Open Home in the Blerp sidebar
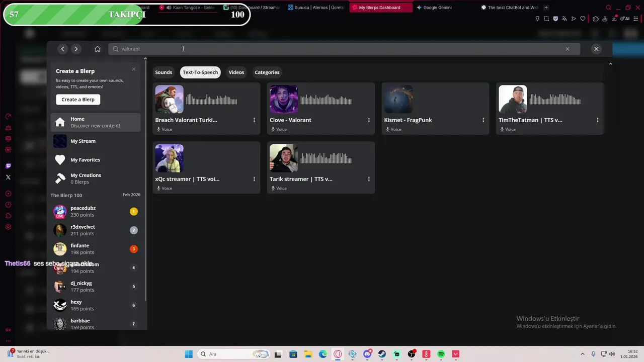This screenshot has width=644, height=362. pos(96,122)
